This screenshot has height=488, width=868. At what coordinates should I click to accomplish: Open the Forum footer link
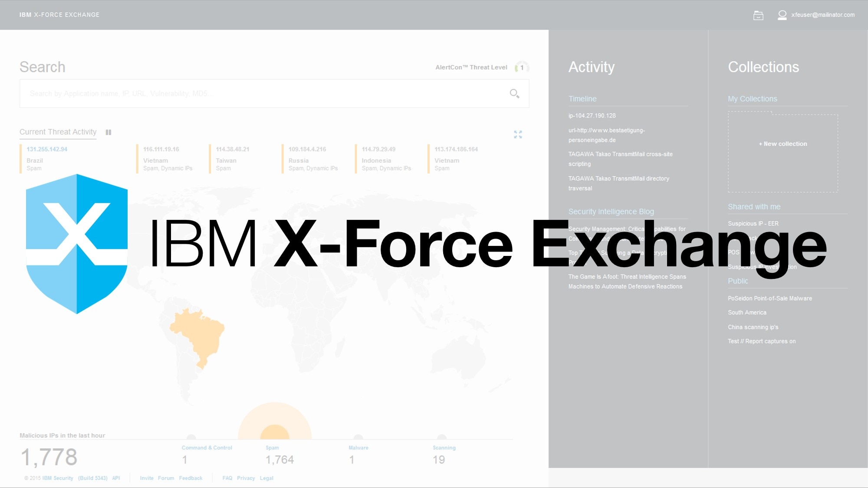point(166,478)
